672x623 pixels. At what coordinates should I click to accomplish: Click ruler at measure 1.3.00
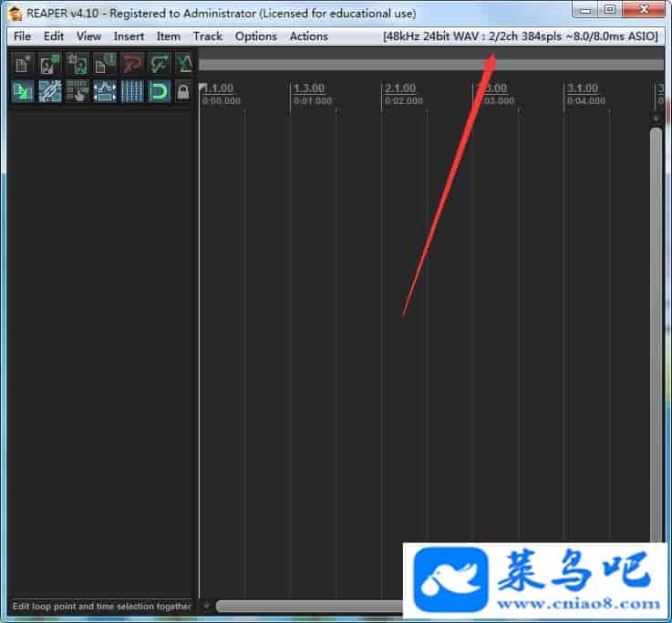click(x=309, y=88)
